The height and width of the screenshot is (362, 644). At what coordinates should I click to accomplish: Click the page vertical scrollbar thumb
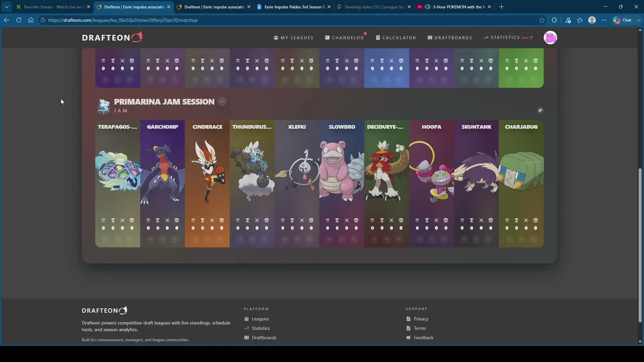click(640, 246)
